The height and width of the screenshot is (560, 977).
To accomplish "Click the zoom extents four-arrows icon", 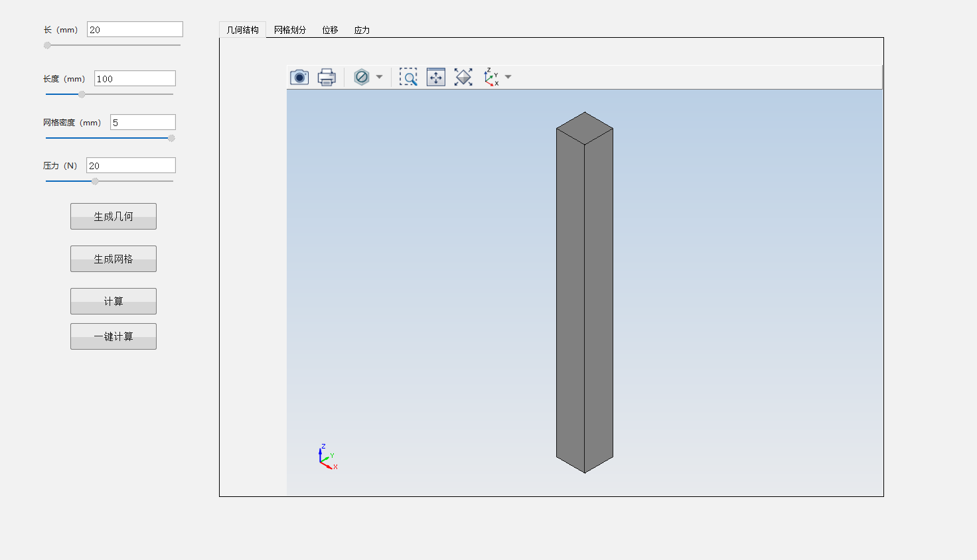I will [x=436, y=77].
